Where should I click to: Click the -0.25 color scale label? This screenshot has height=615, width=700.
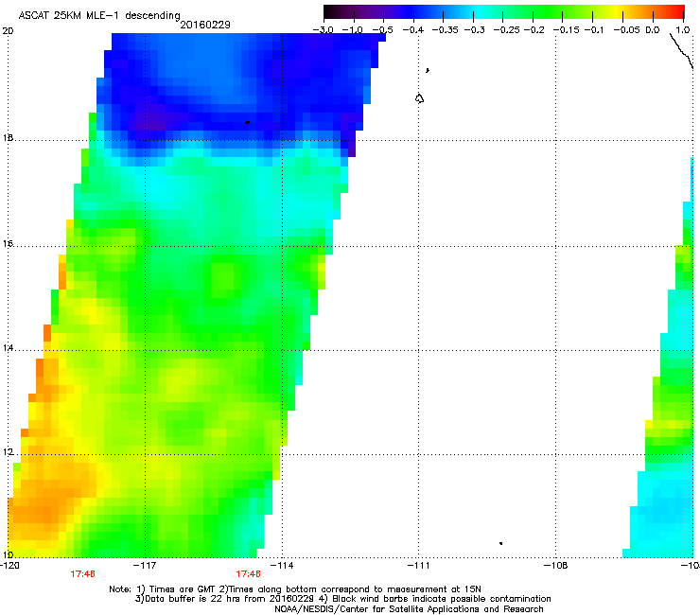click(x=507, y=30)
